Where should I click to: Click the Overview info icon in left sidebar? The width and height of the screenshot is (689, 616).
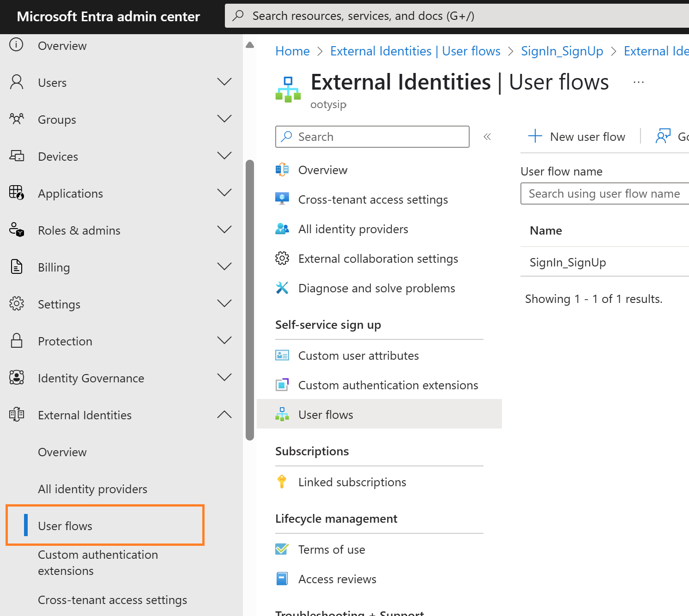16,45
